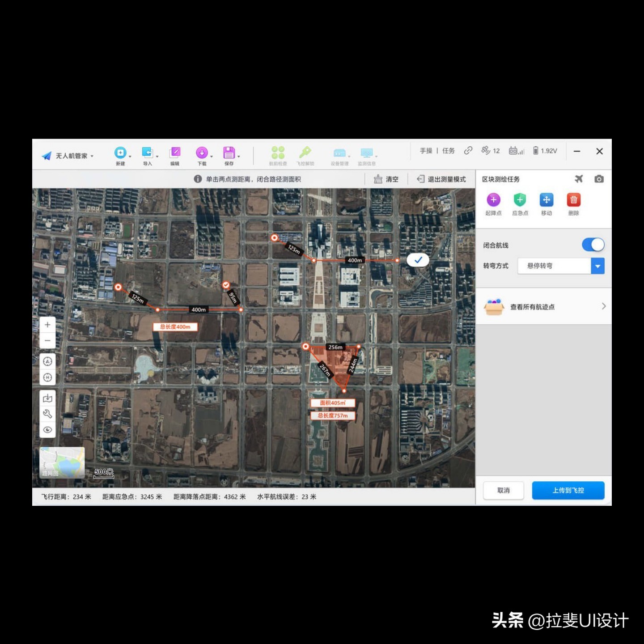Open the 保存 dropdown arrow

pos(239,157)
